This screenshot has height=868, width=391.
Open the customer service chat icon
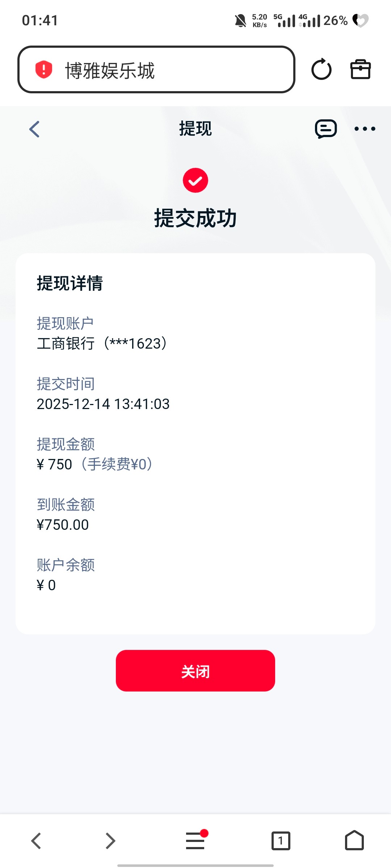point(326,129)
